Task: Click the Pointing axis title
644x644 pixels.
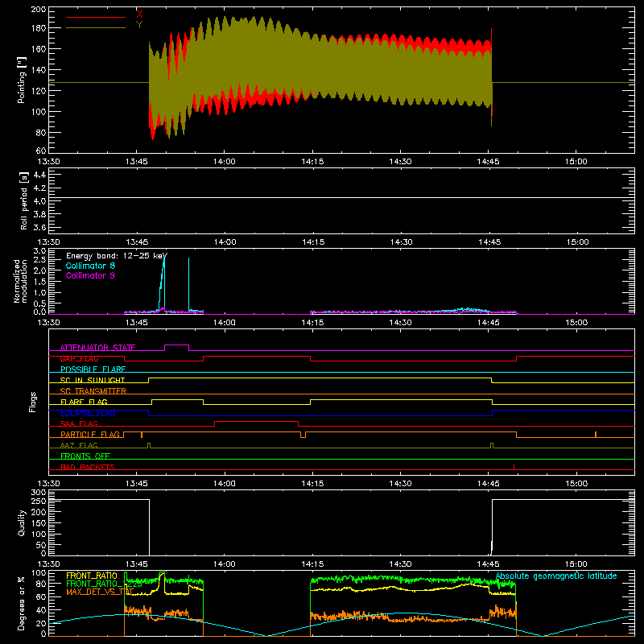Action: (22, 80)
